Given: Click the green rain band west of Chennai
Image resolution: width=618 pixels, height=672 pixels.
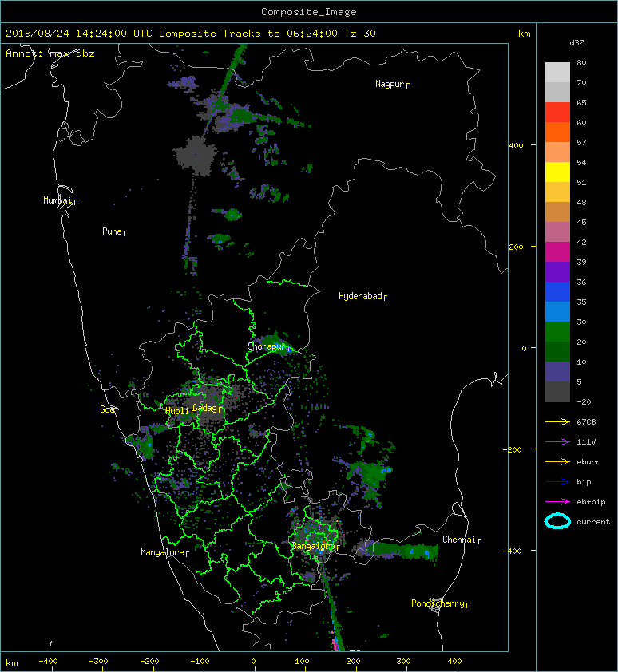Looking at the screenshot, I should tap(399, 549).
